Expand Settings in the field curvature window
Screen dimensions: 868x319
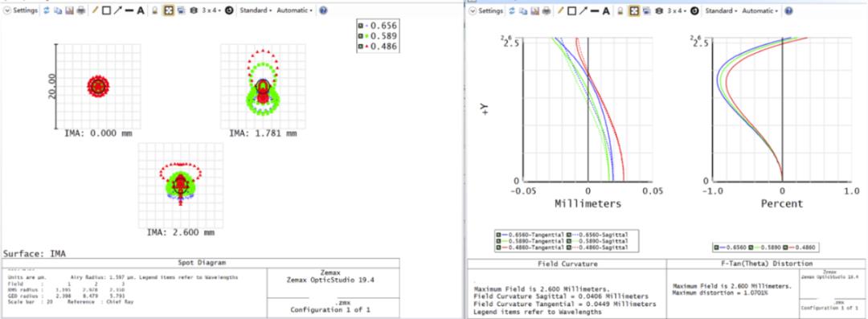486,10
